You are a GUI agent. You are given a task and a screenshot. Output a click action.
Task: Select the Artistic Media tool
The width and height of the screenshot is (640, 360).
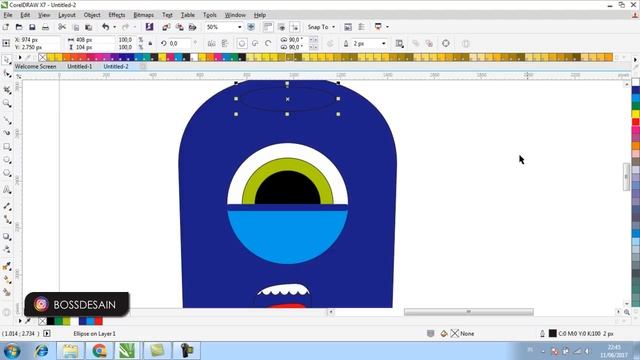coord(7,133)
